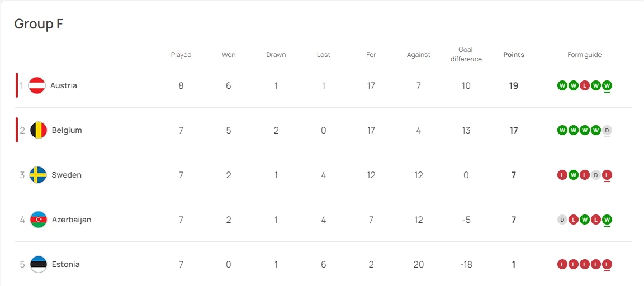Open the Sweden team link
Image resolution: width=644 pixels, height=286 pixels.
click(x=67, y=175)
